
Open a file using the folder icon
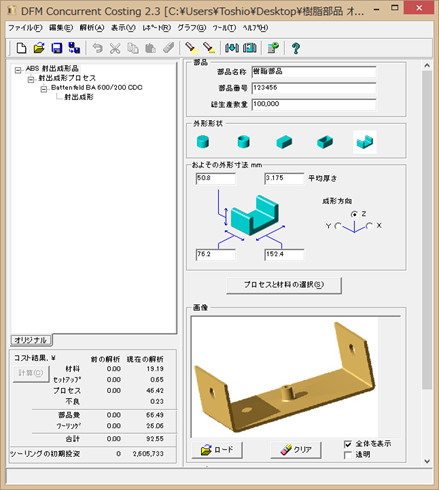tap(39, 48)
